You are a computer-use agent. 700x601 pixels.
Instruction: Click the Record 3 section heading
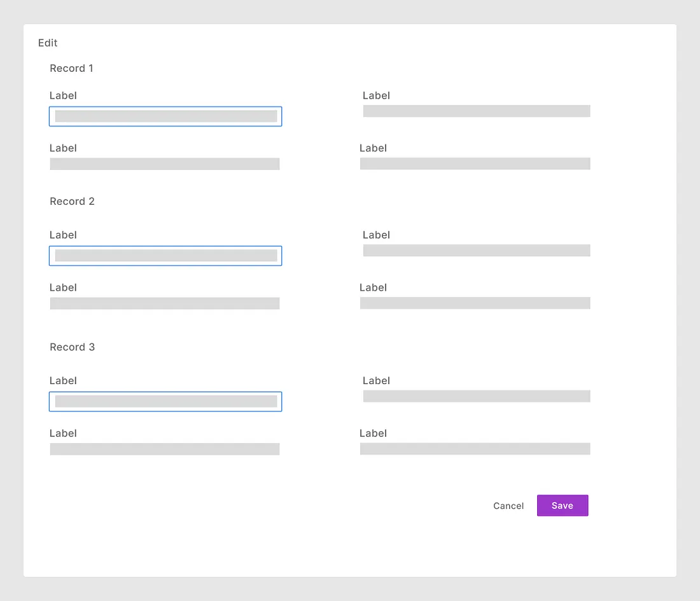[72, 347]
